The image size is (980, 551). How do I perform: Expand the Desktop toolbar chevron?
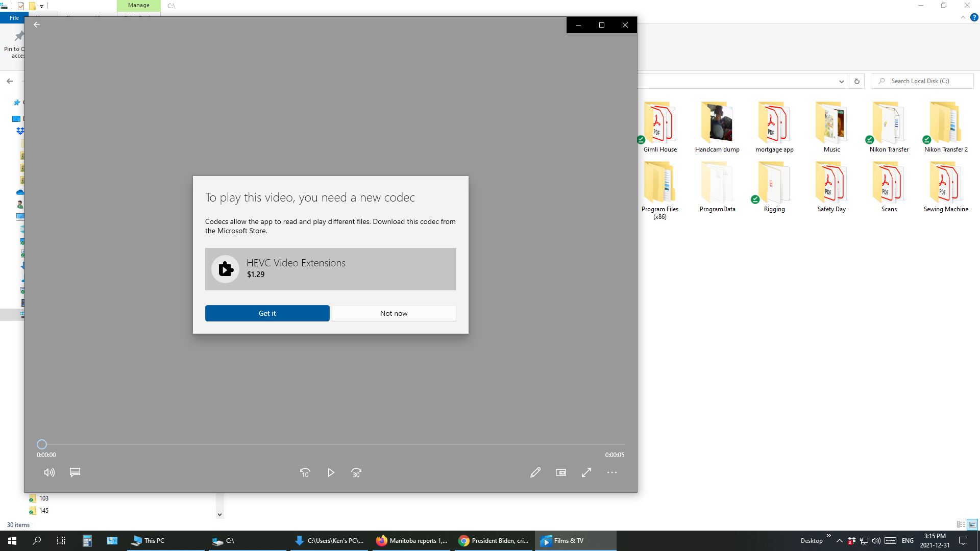tap(828, 536)
